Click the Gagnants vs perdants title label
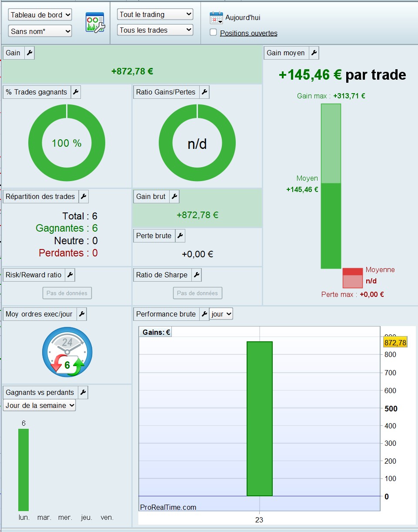418x532 pixels. point(40,392)
